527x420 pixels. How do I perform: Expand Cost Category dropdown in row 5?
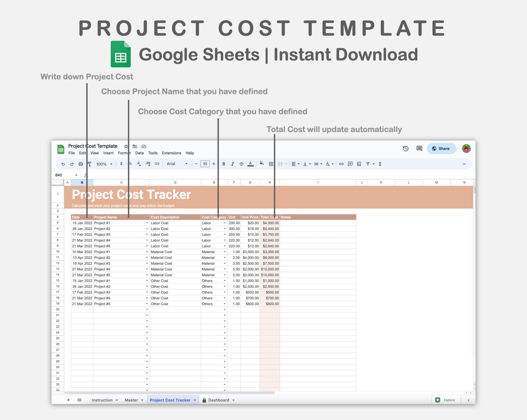[225, 223]
